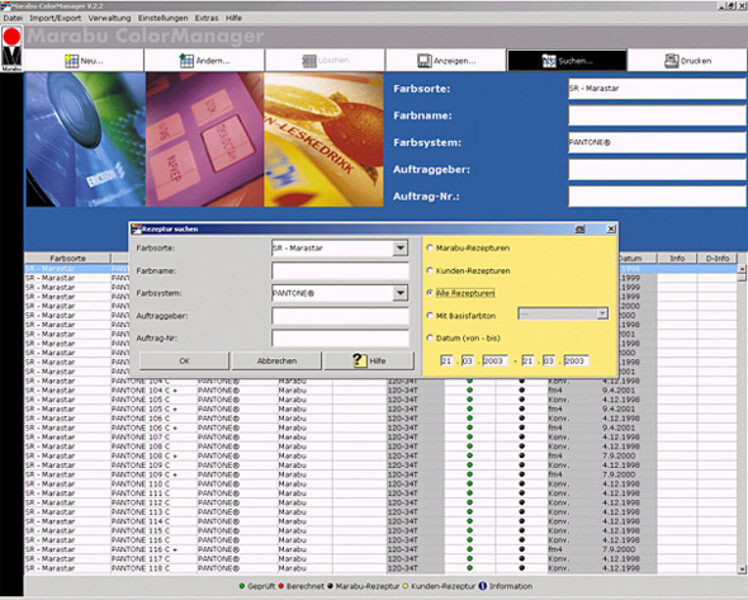Click the Ändern... toolbar button
748x600 pixels.
tap(205, 61)
